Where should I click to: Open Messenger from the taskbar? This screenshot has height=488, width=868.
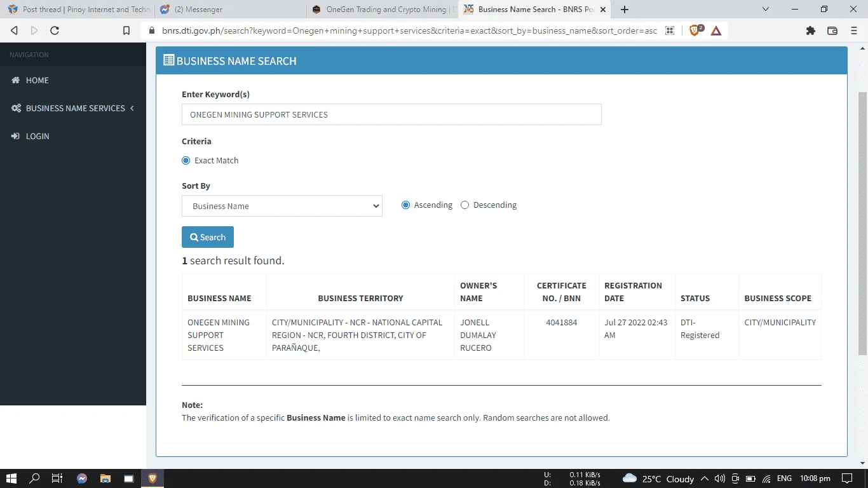(x=82, y=478)
